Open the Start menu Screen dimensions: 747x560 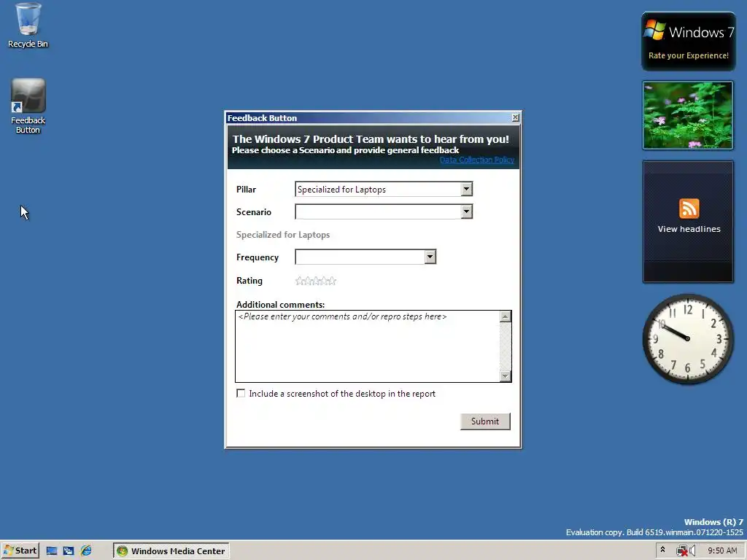pyautogui.click(x=20, y=551)
